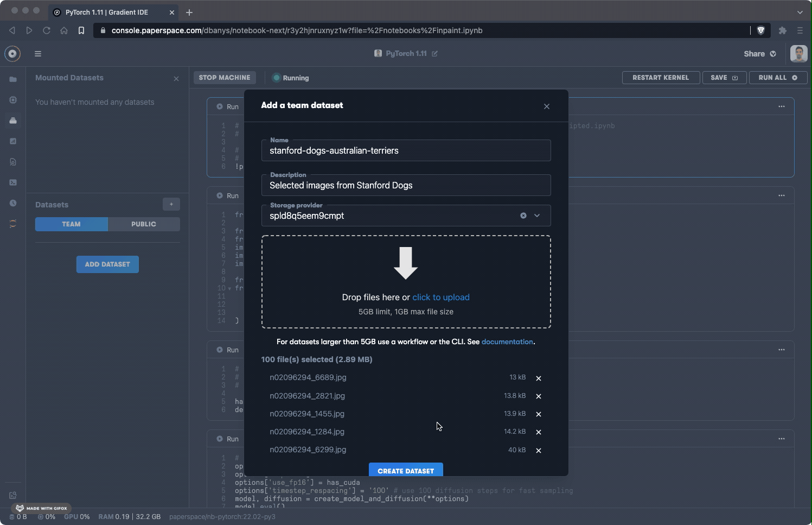Expand the Storage provider dropdown
Viewport: 812px width, 525px height.
pyautogui.click(x=537, y=216)
